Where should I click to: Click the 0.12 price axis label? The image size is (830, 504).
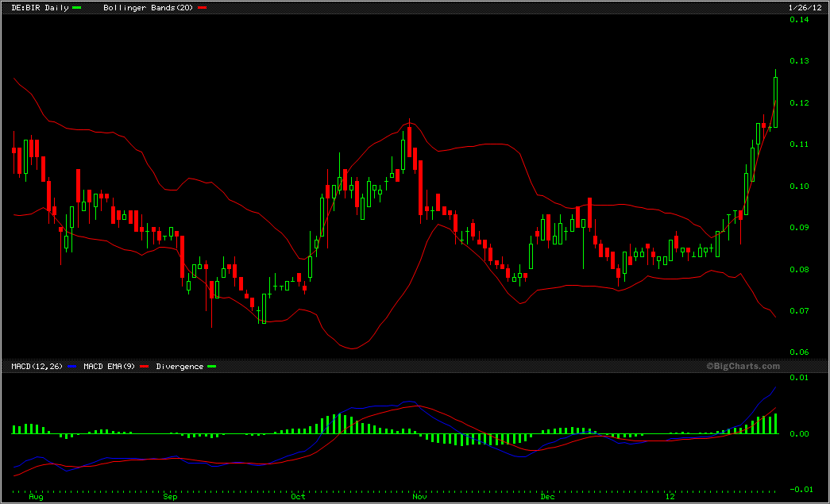[799, 102]
